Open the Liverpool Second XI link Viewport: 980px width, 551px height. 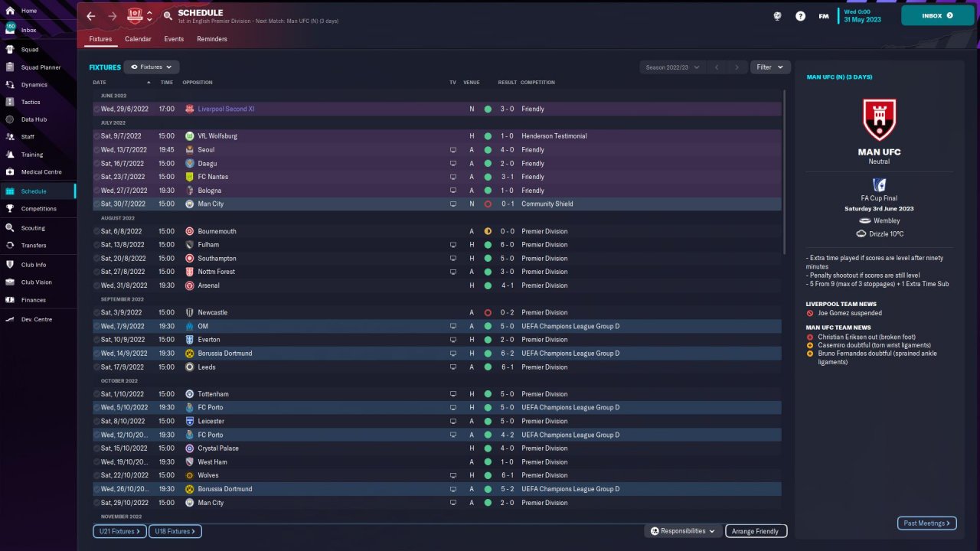[226, 109]
